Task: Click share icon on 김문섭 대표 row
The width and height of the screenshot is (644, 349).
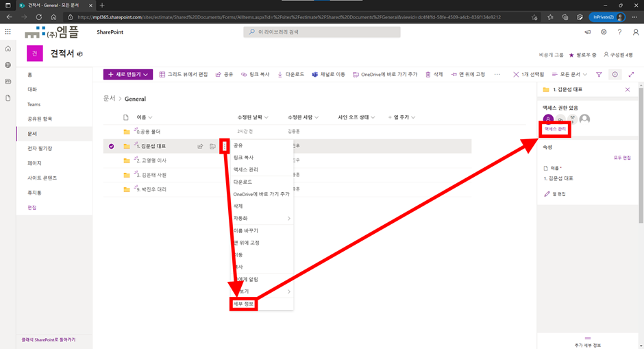Action: click(x=200, y=146)
